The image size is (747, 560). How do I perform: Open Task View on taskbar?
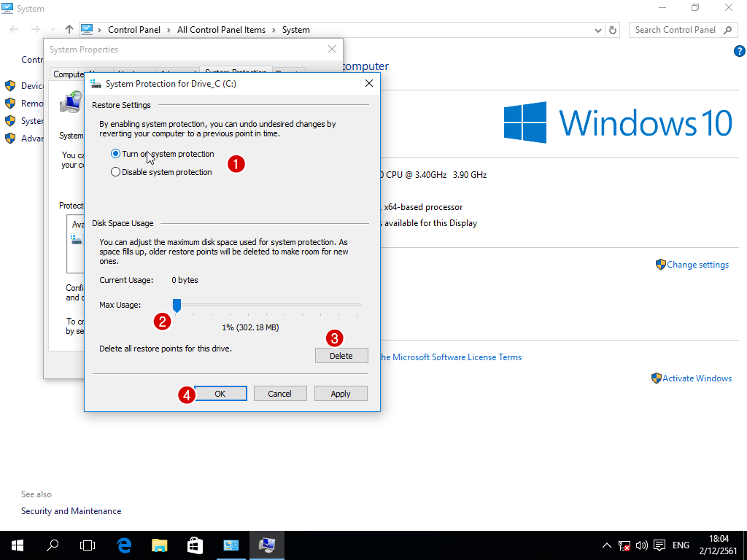click(x=88, y=545)
